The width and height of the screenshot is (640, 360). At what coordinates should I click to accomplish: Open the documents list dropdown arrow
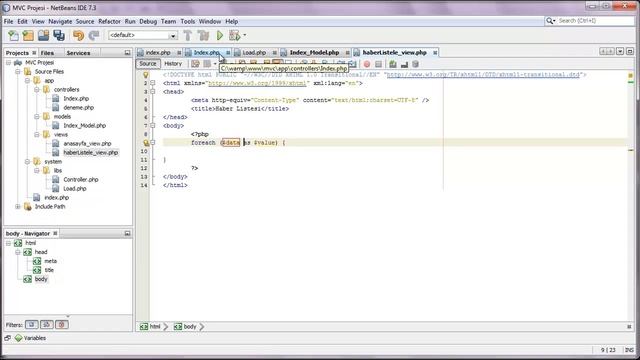pos(620,51)
